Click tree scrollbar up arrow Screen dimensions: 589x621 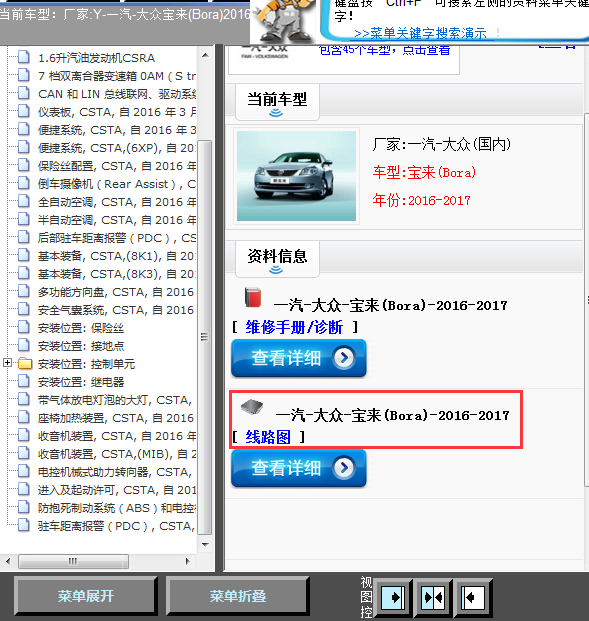click(x=205, y=55)
